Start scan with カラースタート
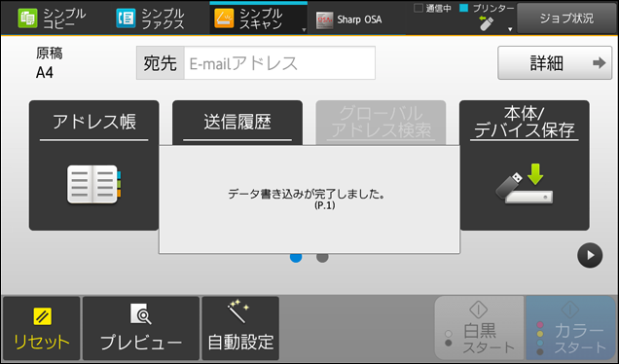619x364 pixels. tap(570, 328)
